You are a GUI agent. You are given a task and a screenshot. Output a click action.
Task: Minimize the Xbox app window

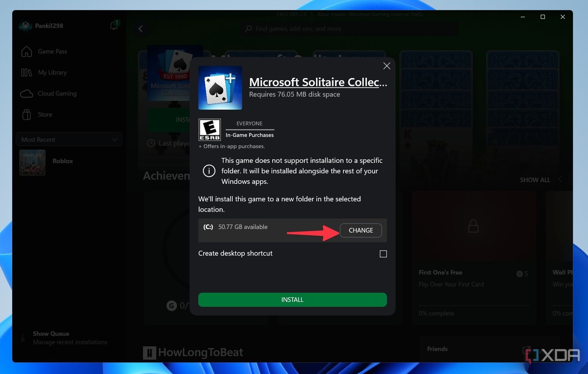click(522, 17)
